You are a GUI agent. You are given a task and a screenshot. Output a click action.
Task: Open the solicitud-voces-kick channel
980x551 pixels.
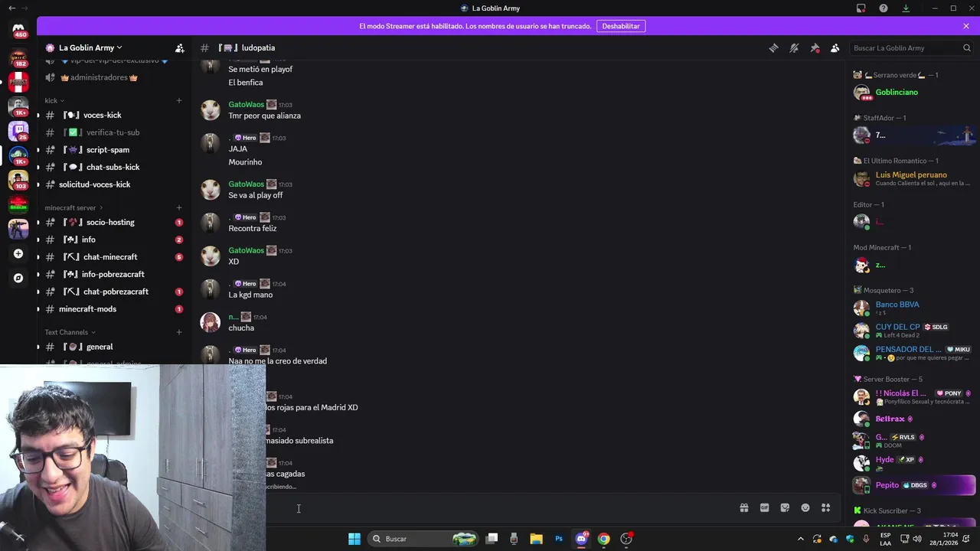(113, 184)
